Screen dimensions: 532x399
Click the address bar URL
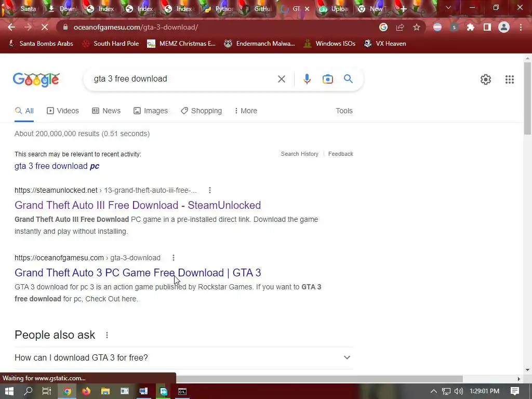pyautogui.click(x=136, y=27)
